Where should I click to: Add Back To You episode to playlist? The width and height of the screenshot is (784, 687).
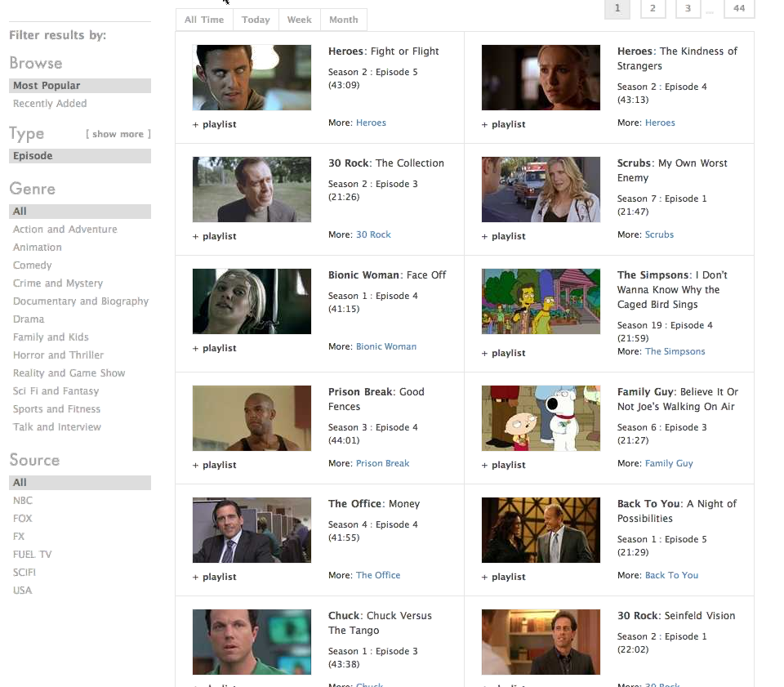[x=504, y=577]
